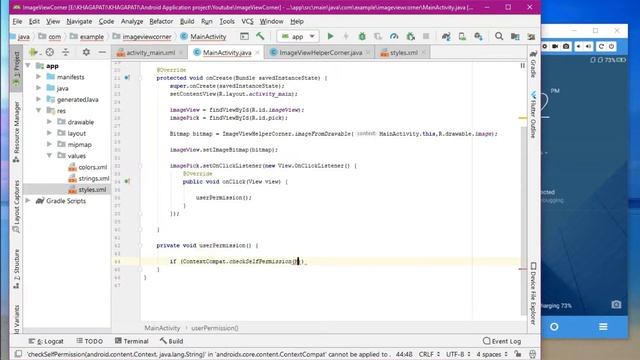Open the TODO tool window
The height and width of the screenshot is (360, 640).
click(x=89, y=341)
